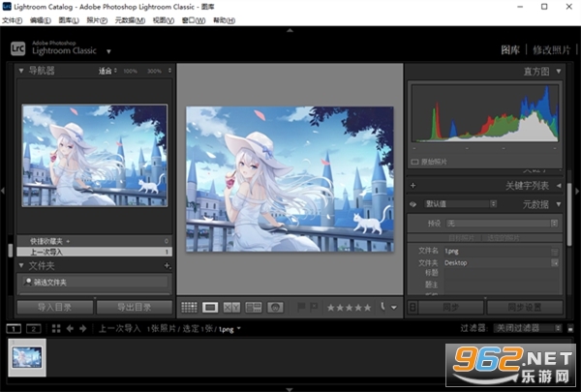Click the main window 1 button

[x=14, y=328]
